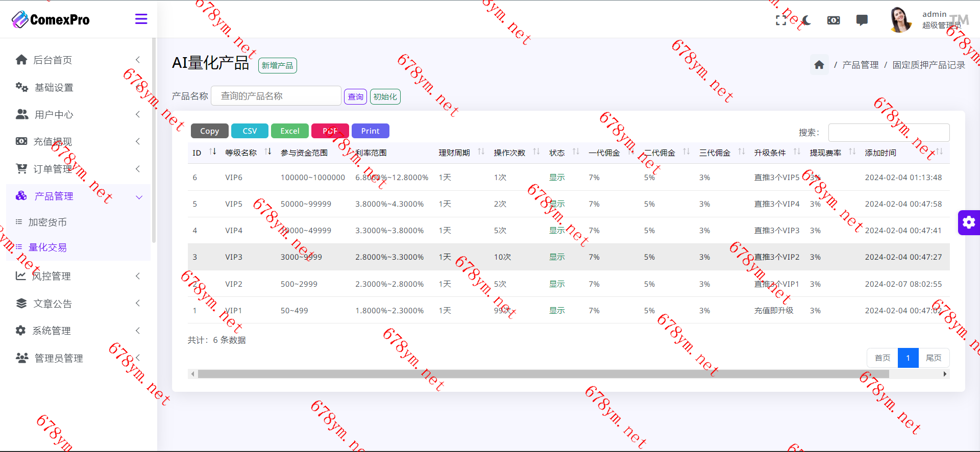Open the 加密货币 submenu item
The image size is (980, 452).
click(x=47, y=222)
